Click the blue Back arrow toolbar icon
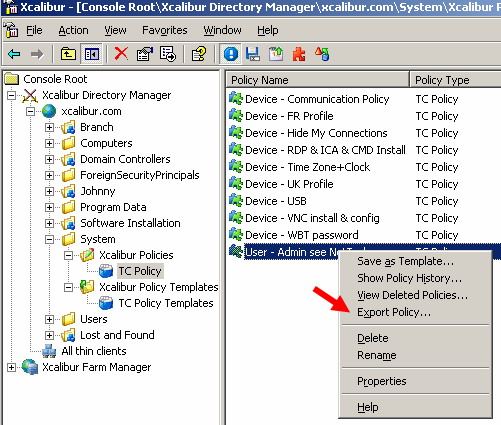The image size is (501, 425). [14, 54]
